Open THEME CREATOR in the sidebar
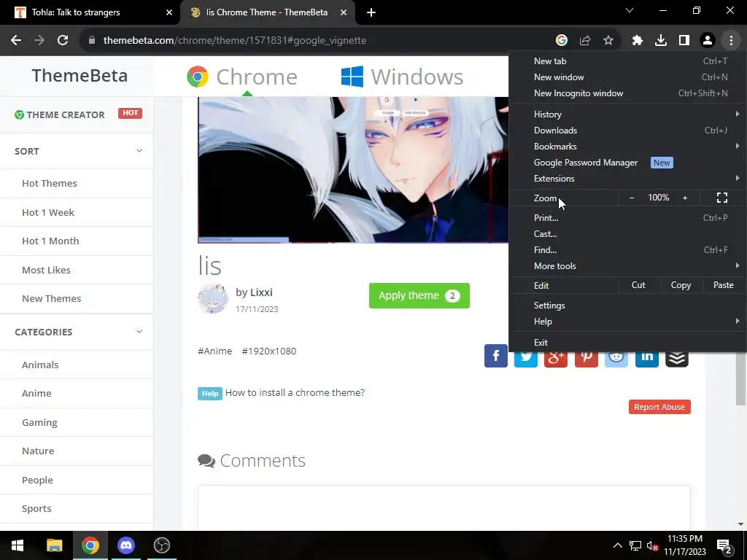Image resolution: width=747 pixels, height=560 pixels. click(x=65, y=114)
